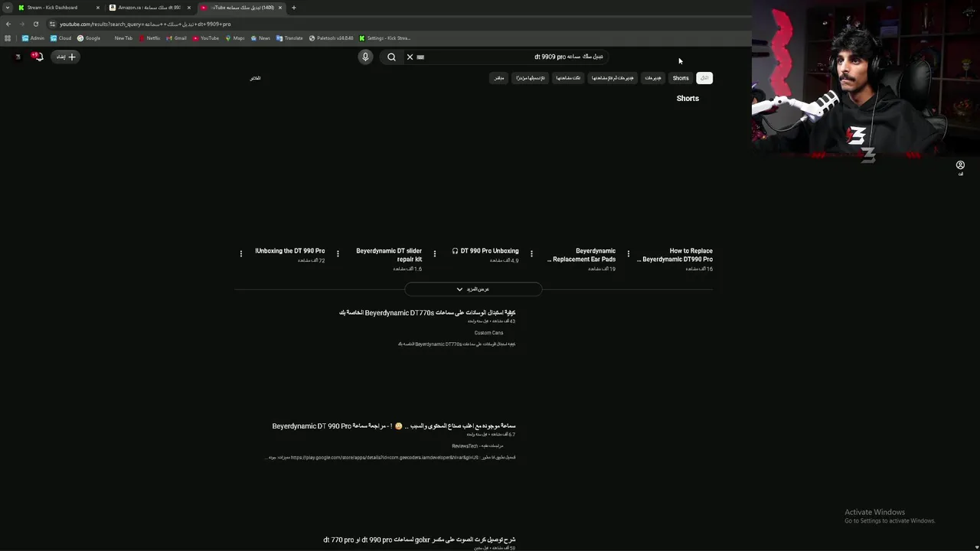Image resolution: width=980 pixels, height=551 pixels.
Task: Open the Maps bookmark
Action: coord(235,38)
